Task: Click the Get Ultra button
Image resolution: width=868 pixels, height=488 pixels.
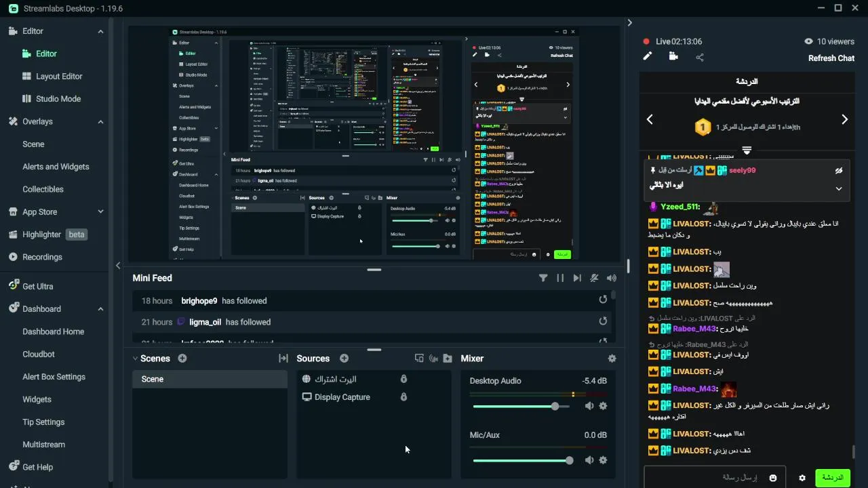Action: coord(31,286)
